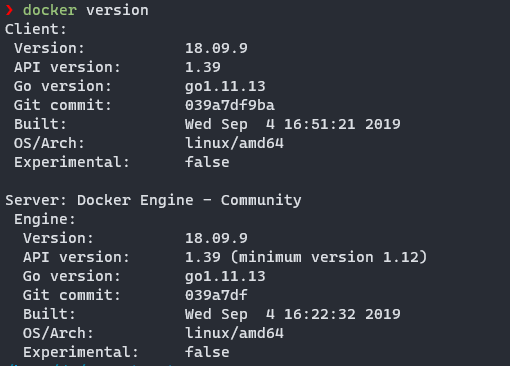
Task: Click the red prompt arrow symbol
Action: tap(9, 10)
